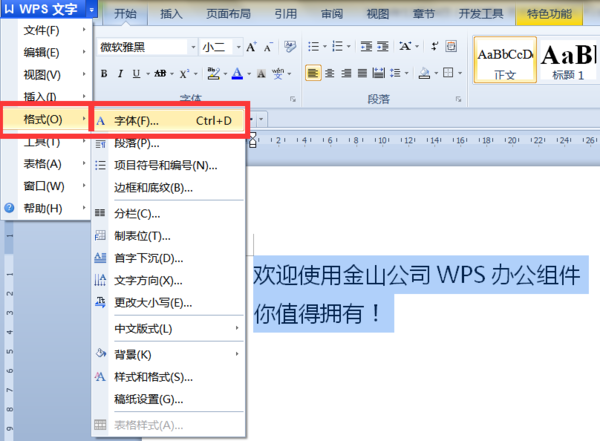600x441 pixels.
Task: Open the 中文版式(L) submenu
Action: (168, 328)
